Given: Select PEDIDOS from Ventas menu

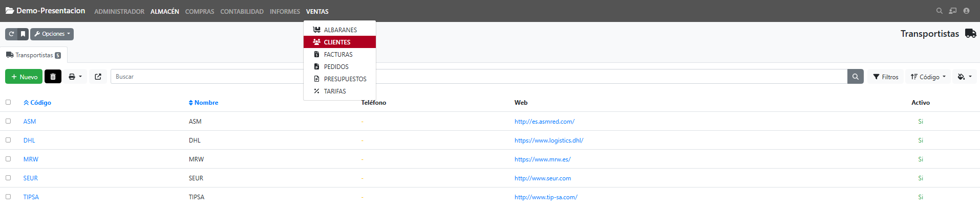Looking at the screenshot, I should pos(339,66).
